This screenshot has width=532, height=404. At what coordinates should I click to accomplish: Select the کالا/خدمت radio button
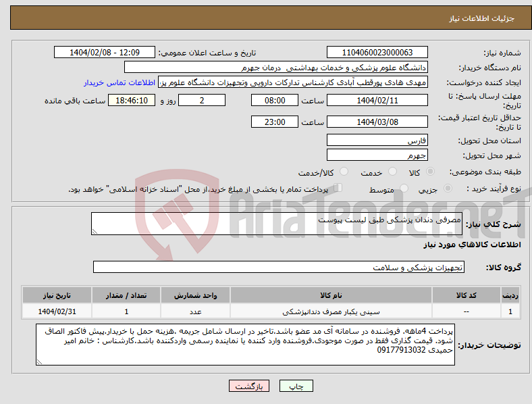pos(344,172)
